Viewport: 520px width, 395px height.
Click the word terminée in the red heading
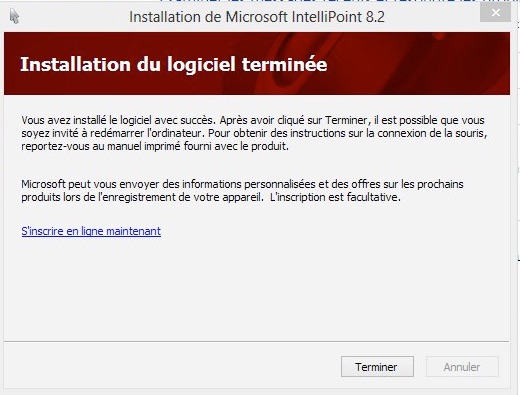[x=285, y=64]
